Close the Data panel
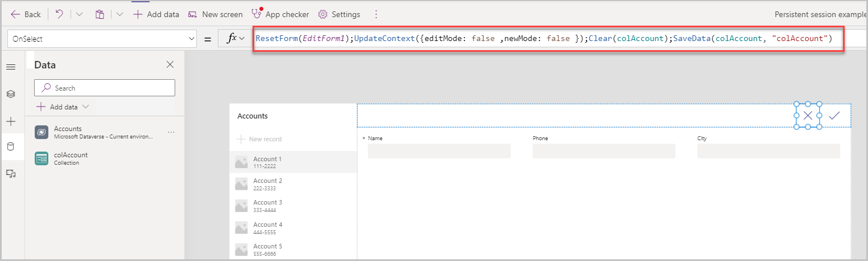868x261 pixels. 170,65
